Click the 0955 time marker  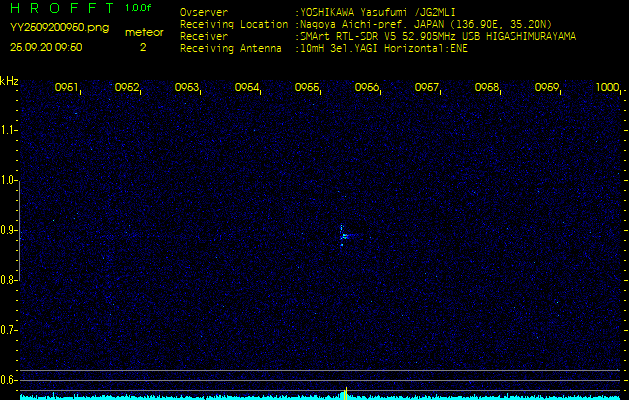tap(306, 87)
